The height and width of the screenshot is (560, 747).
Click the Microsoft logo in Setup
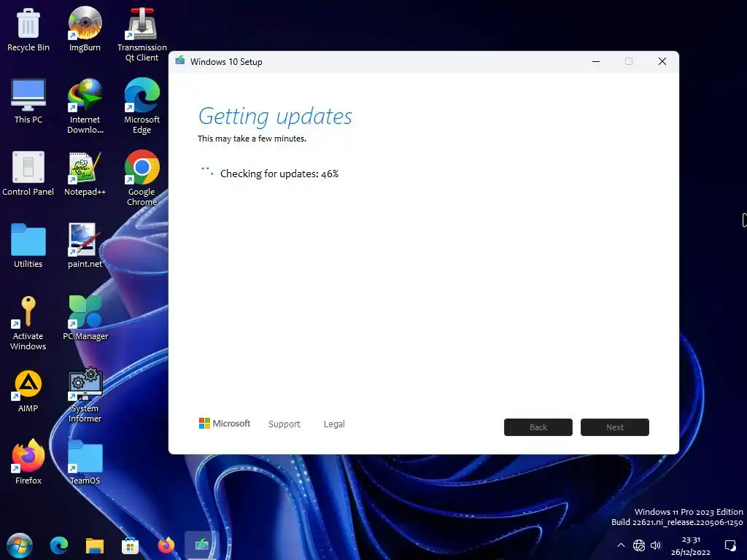pyautogui.click(x=225, y=424)
